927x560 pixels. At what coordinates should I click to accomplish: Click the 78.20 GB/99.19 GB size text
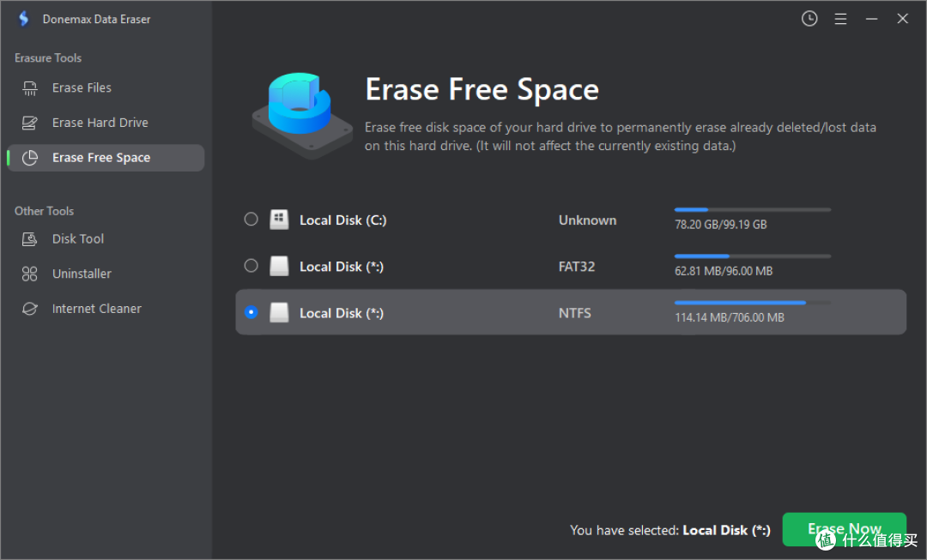[x=721, y=225]
